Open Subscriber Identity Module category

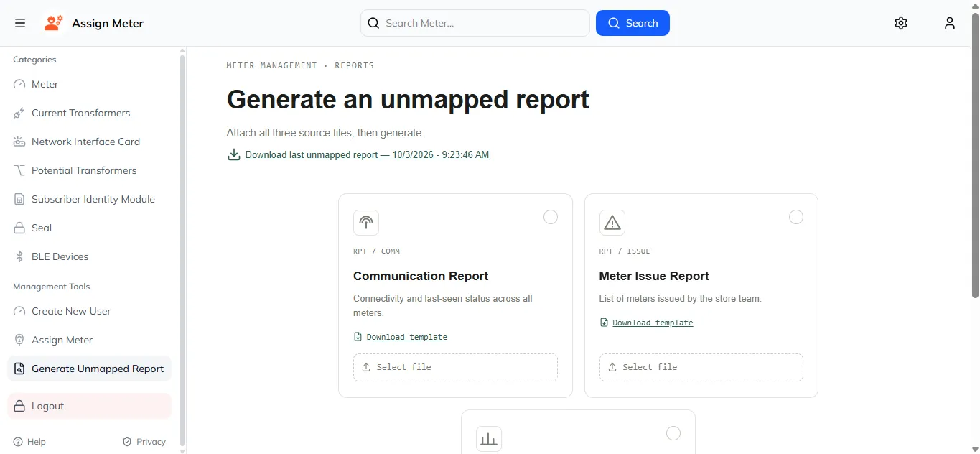(x=90, y=199)
